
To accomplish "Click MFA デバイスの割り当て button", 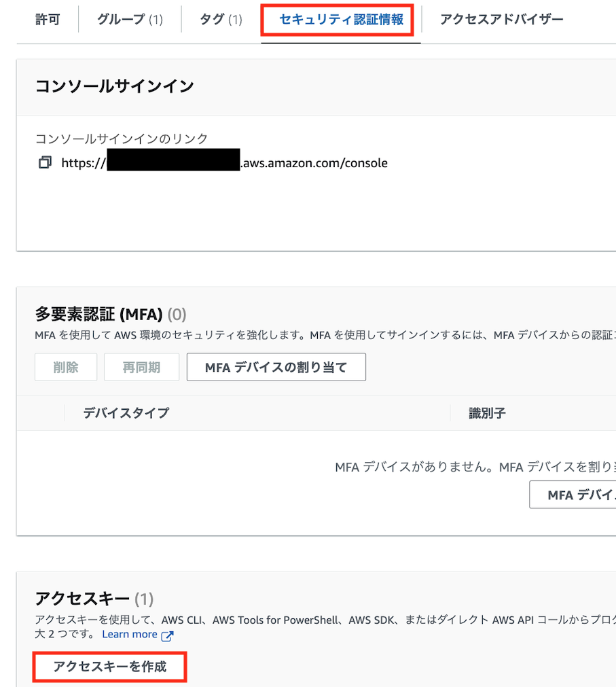I will coord(276,367).
